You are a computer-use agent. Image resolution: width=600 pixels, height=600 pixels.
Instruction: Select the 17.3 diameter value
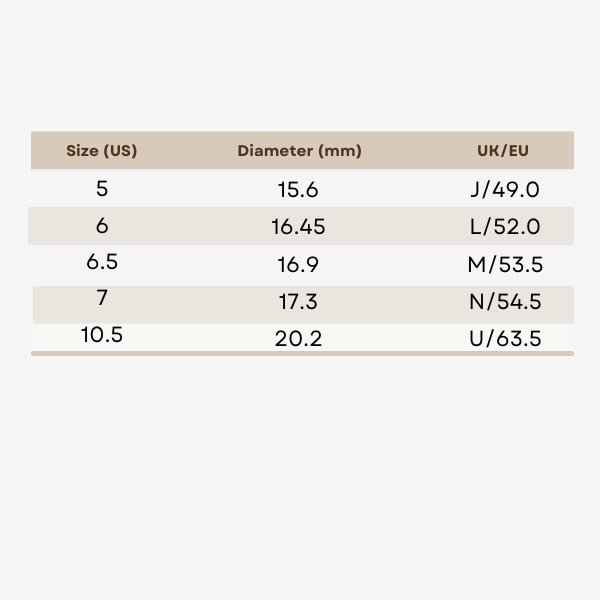click(x=298, y=302)
